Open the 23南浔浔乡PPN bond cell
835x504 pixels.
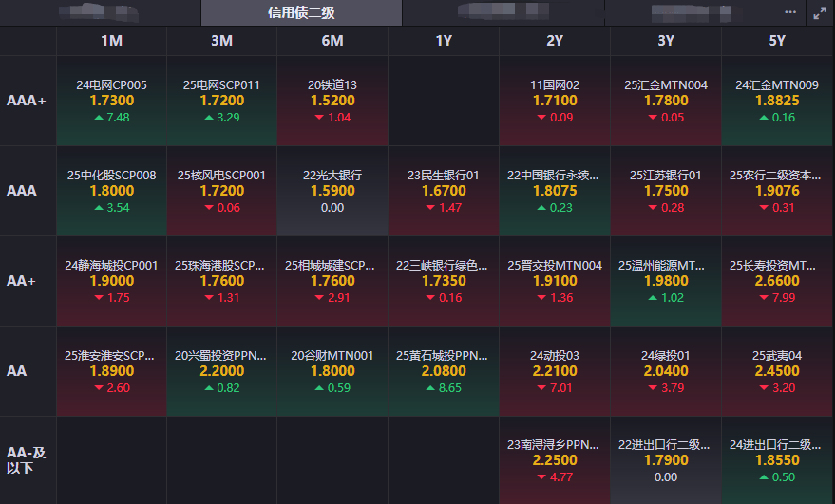[555, 460]
